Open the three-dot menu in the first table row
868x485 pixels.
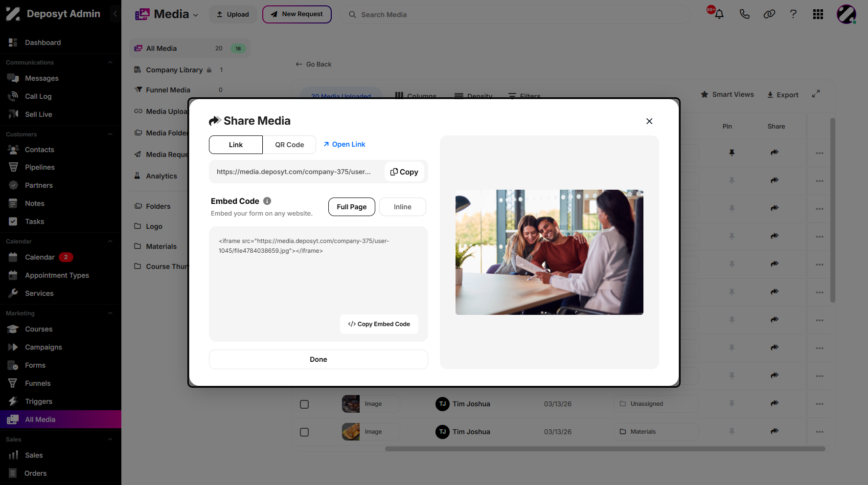820,153
